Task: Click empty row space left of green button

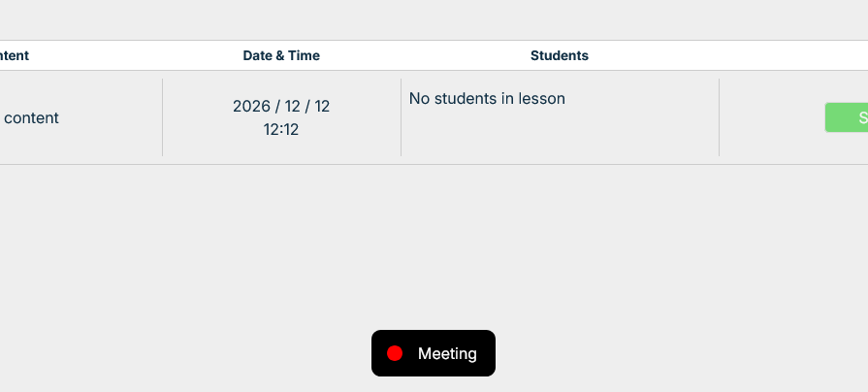Action: (771, 117)
